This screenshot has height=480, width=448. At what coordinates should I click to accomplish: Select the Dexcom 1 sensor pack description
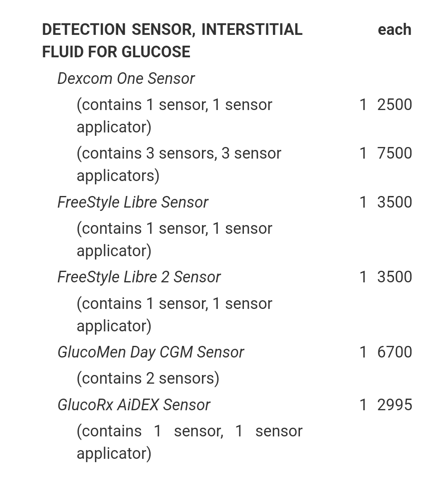click(174, 115)
